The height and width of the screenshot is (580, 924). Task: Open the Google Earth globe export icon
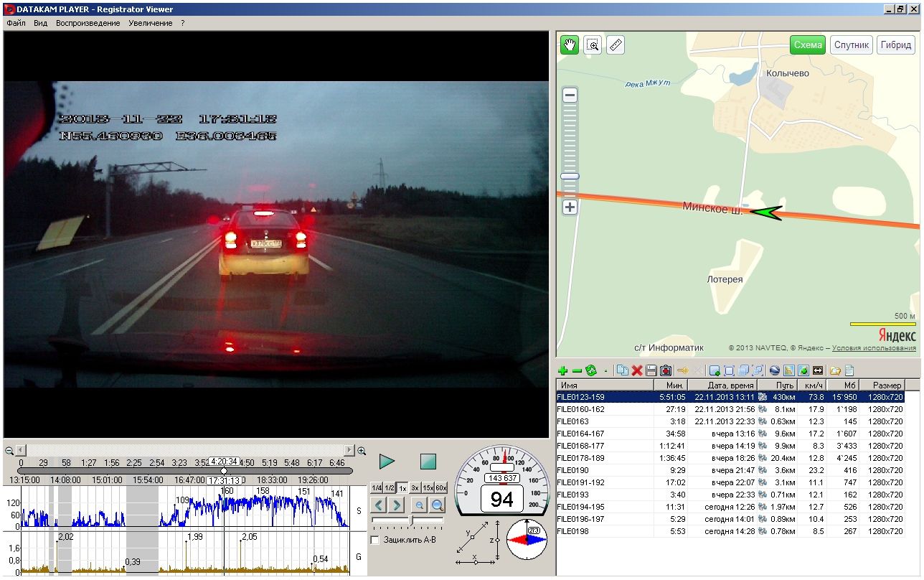point(774,370)
